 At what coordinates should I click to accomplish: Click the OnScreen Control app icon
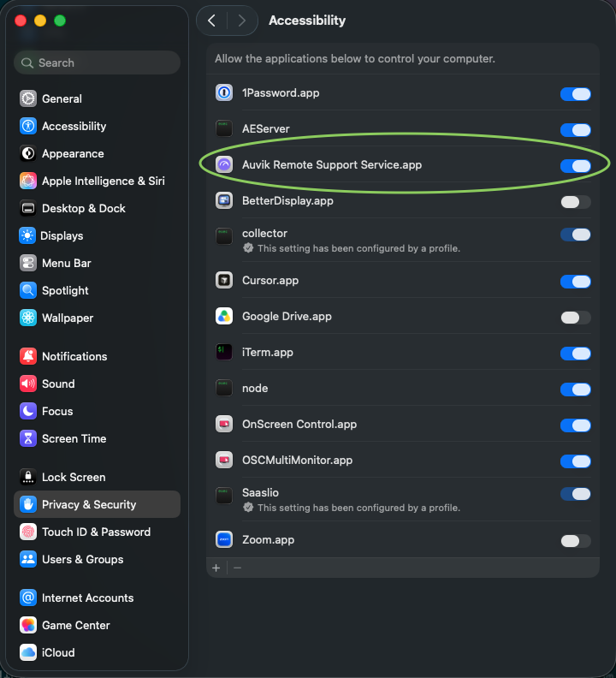[224, 425]
